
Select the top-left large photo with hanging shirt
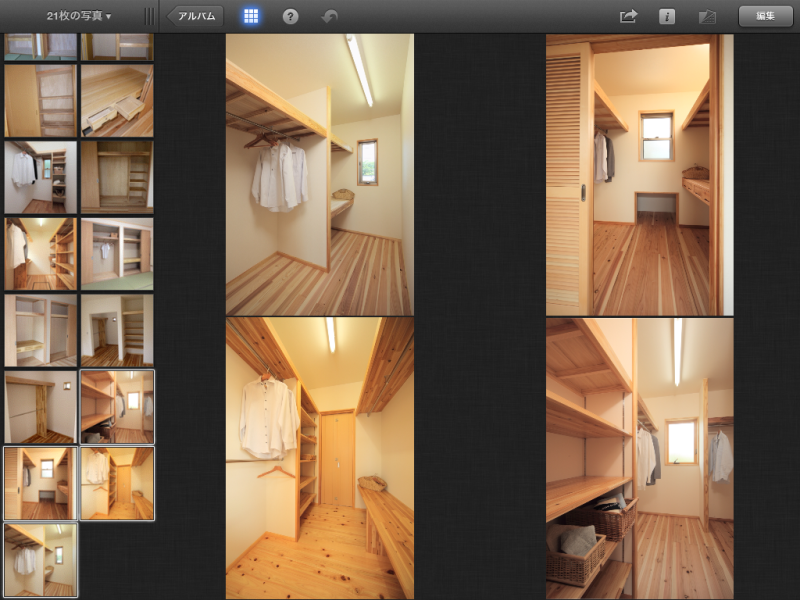coord(319,175)
